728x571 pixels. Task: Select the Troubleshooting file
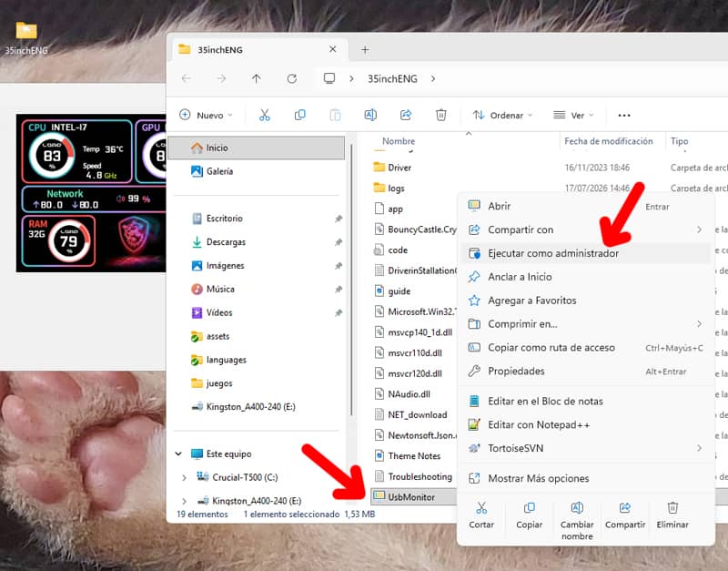tap(413, 476)
